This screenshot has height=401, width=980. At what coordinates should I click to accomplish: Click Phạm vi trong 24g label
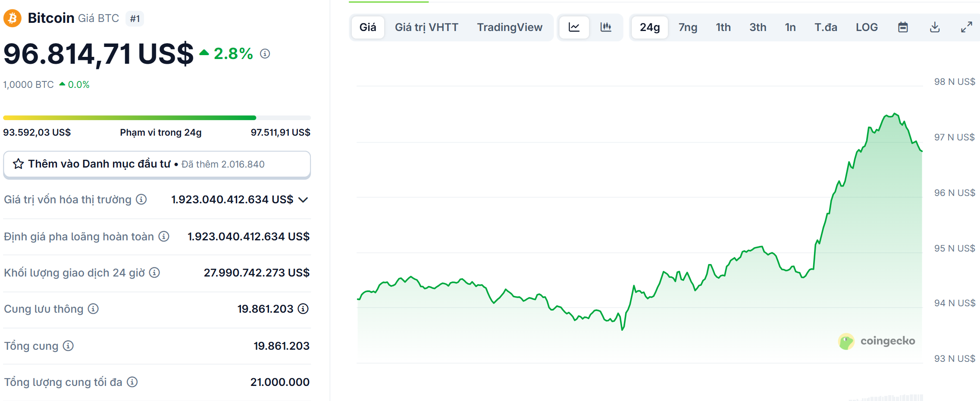pos(161,132)
